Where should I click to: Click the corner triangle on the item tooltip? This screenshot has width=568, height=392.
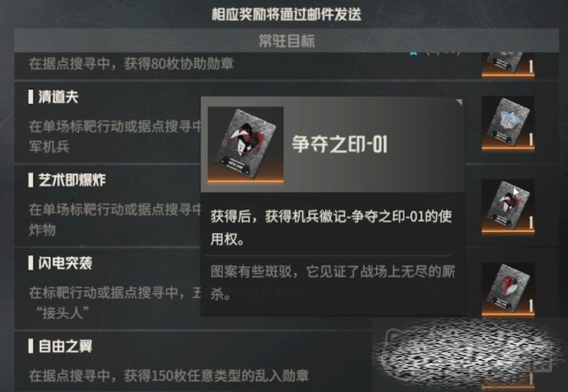[459, 102]
